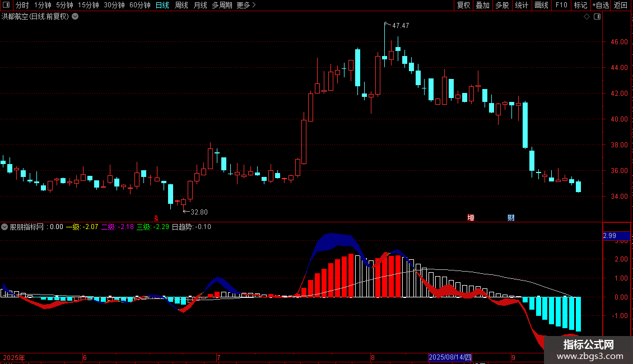Select the 日线 daily chart tab

(x=162, y=5)
